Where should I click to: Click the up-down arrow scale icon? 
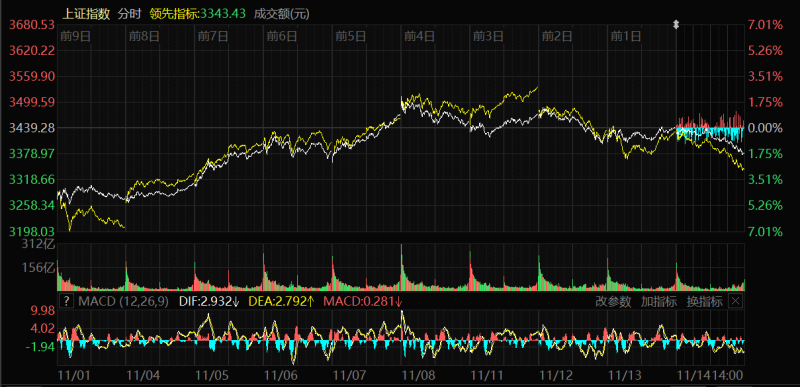677,24
